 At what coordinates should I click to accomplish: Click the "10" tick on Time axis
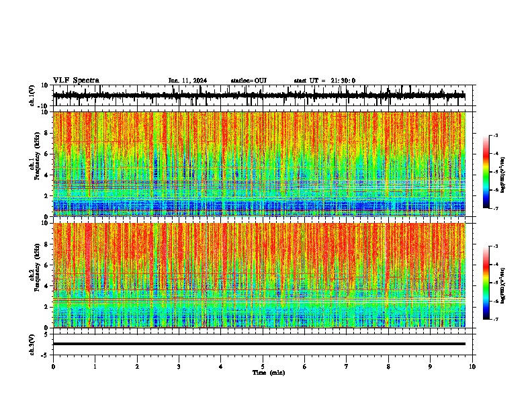[472, 367]
